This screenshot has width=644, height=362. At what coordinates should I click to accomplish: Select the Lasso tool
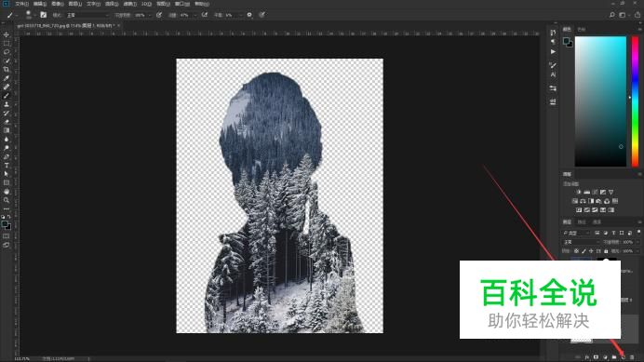point(7,52)
